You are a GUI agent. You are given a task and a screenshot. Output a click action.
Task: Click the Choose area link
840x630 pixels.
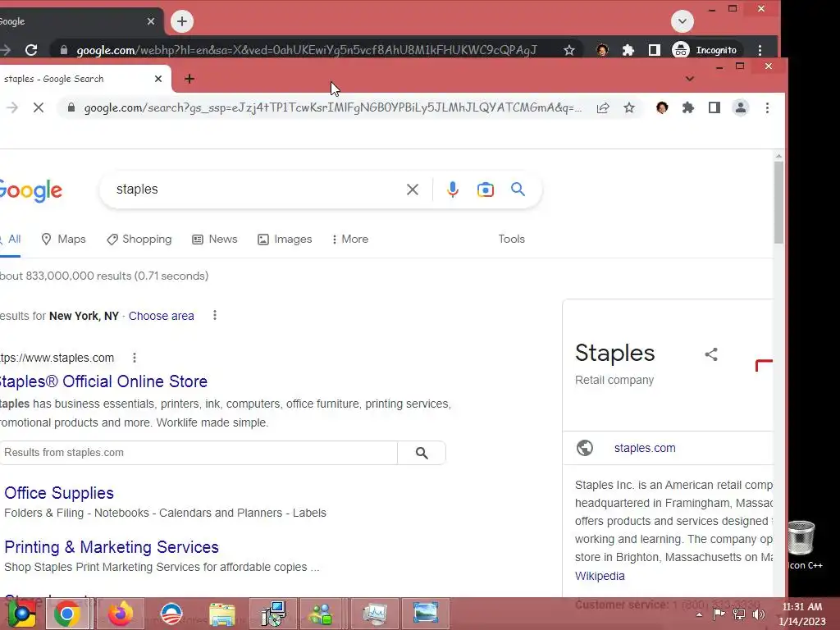162,316
